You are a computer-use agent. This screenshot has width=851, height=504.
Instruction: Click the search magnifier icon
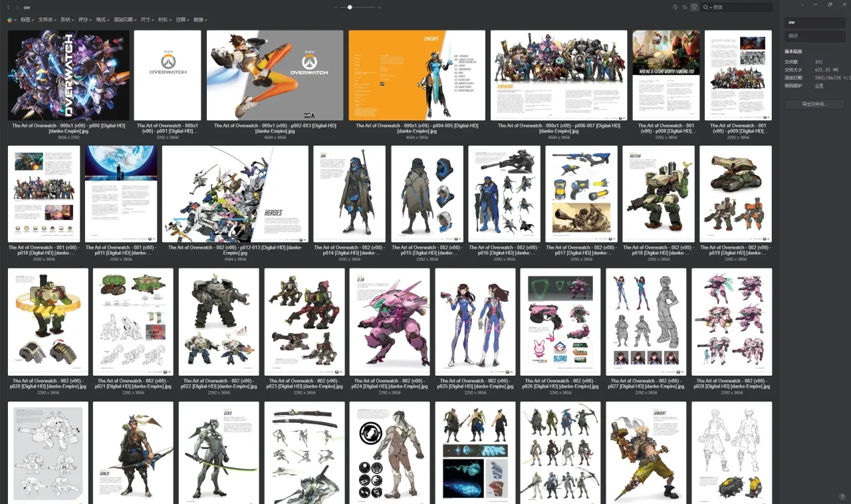pyautogui.click(x=707, y=7)
